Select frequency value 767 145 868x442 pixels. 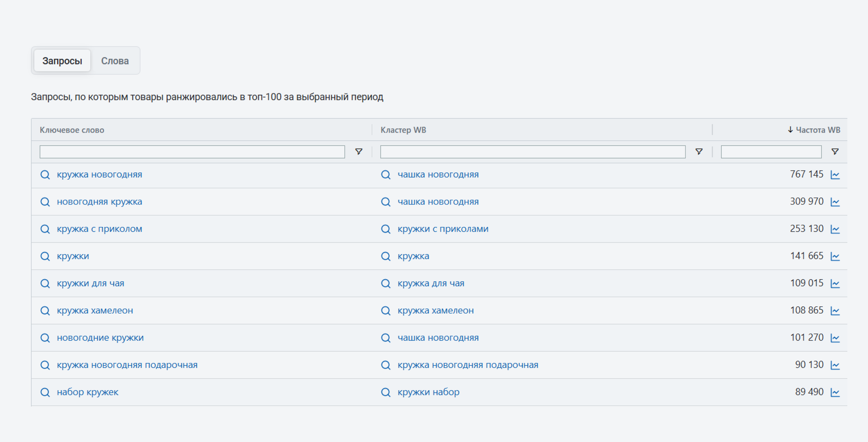pos(806,174)
